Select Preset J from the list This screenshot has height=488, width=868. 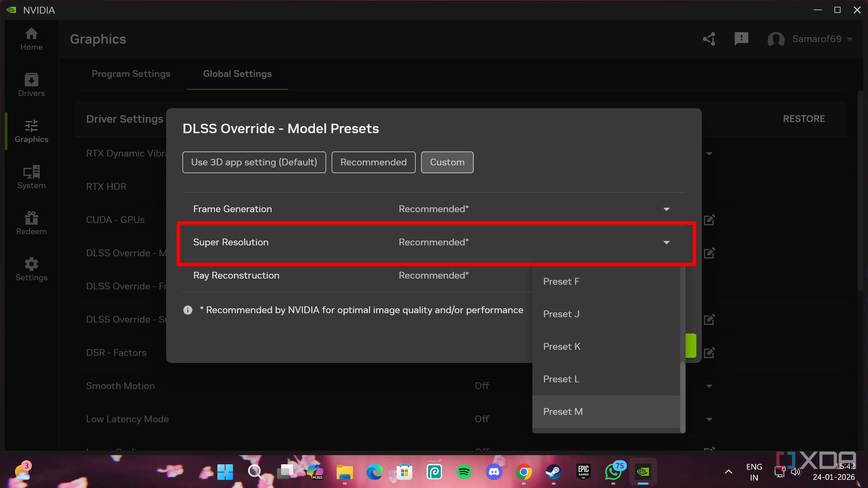point(606,314)
